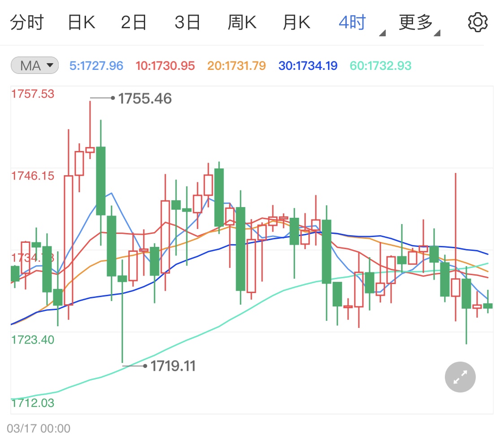Click the date label 03/17 00:00
The height and width of the screenshot is (440, 504).
pyautogui.click(x=39, y=428)
